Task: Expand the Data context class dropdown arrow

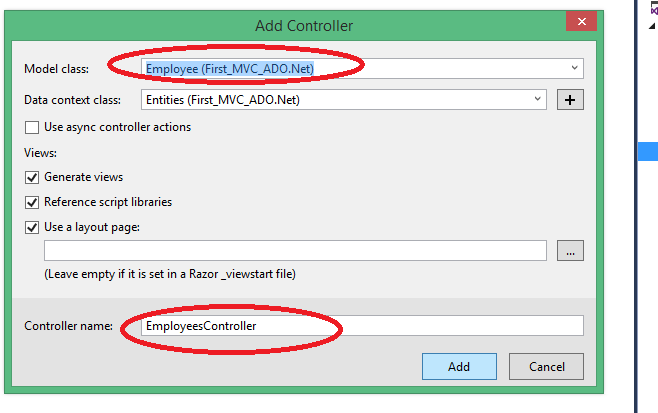Action: point(538,99)
